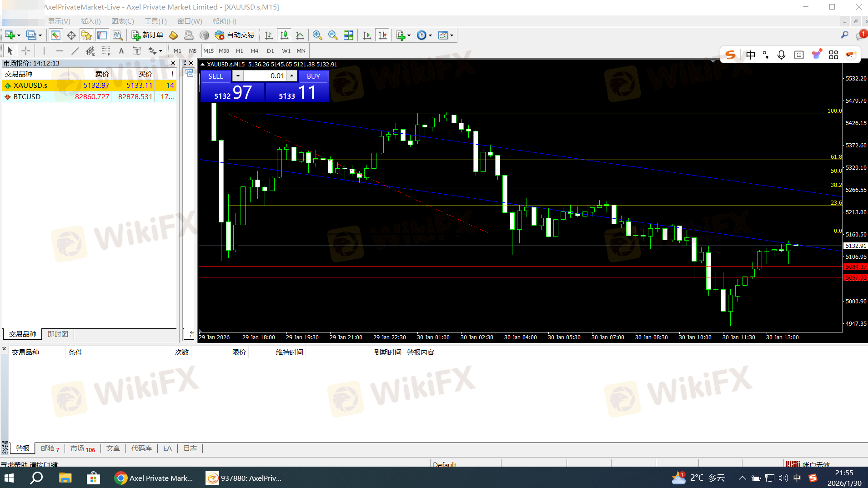This screenshot has width=868, height=488.
Task: Enable chart auto scroll
Action: 367,35
